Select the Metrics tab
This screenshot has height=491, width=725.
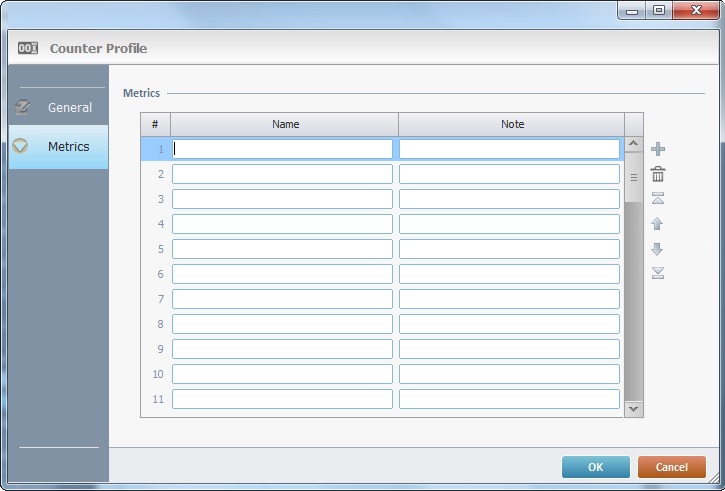point(68,146)
